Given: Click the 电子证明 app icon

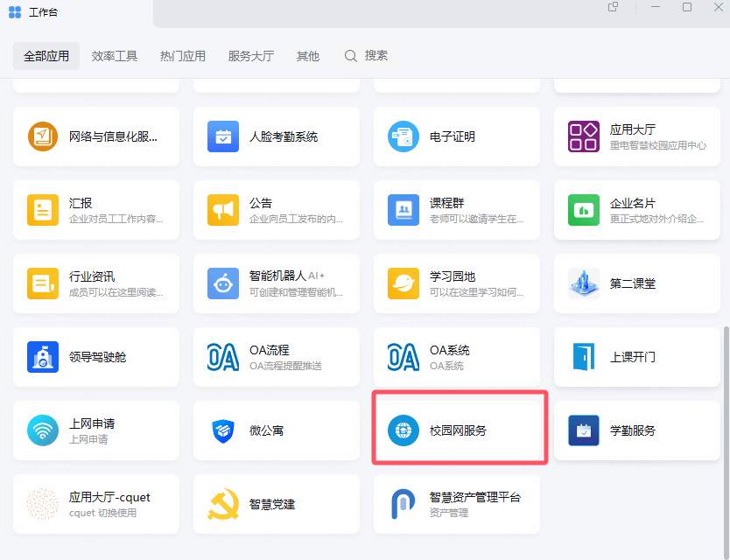Looking at the screenshot, I should [404, 136].
